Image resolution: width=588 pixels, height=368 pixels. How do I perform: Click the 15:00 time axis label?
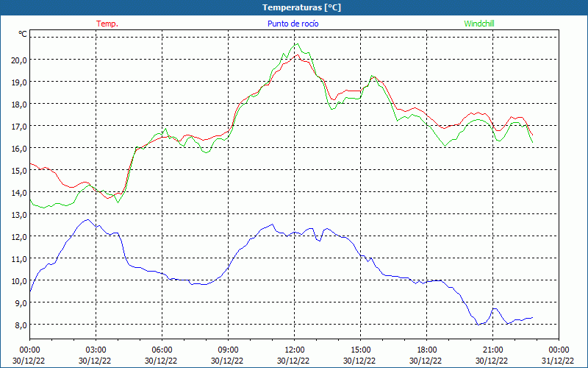pyautogui.click(x=360, y=350)
